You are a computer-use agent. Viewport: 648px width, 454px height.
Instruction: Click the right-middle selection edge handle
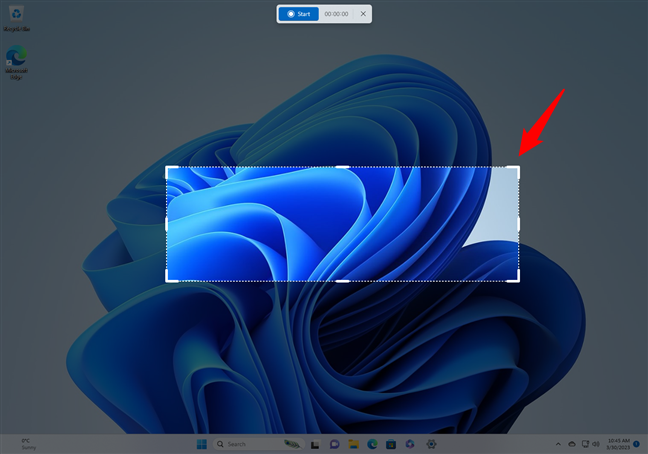coord(519,224)
